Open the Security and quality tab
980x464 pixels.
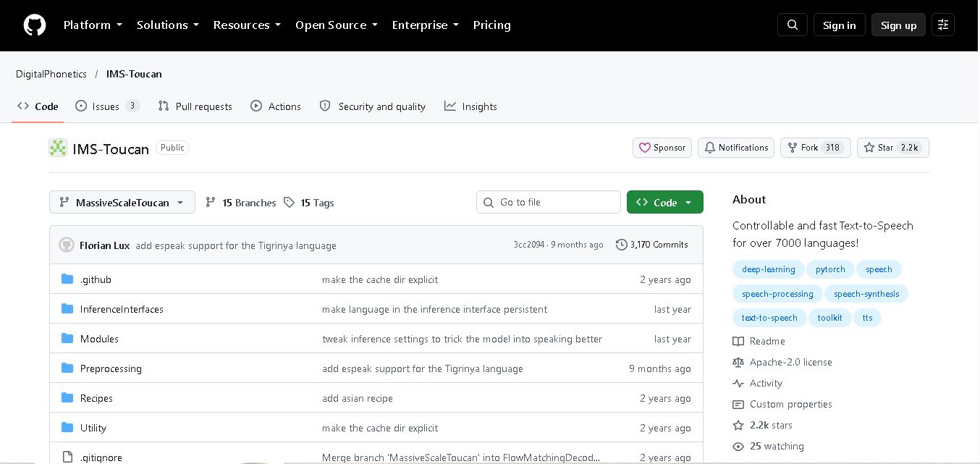(x=373, y=106)
